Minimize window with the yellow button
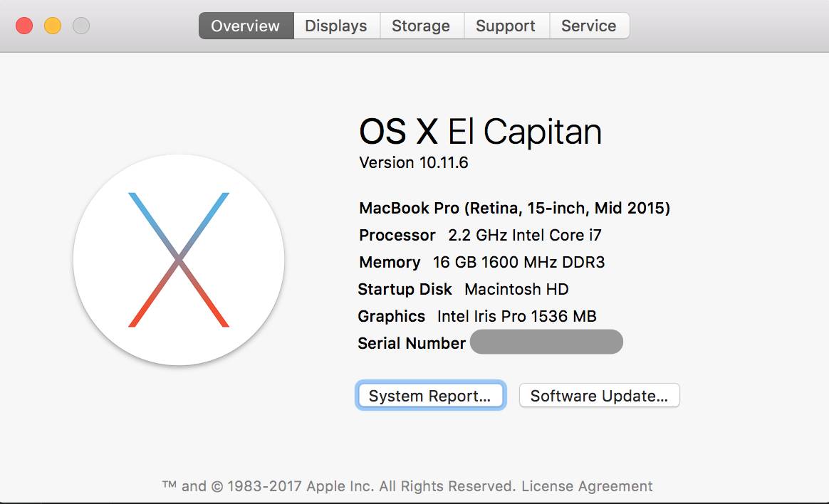The image size is (829, 504). click(53, 26)
